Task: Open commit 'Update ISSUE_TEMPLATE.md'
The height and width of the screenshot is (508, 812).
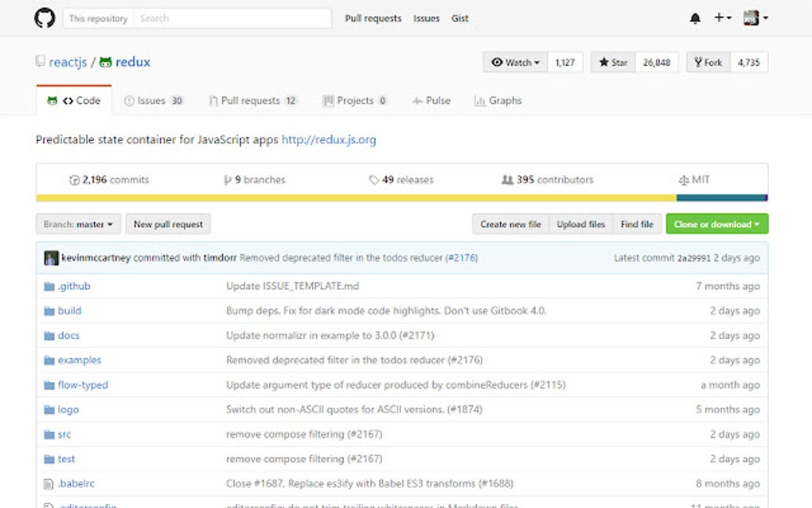Action: coord(293,286)
